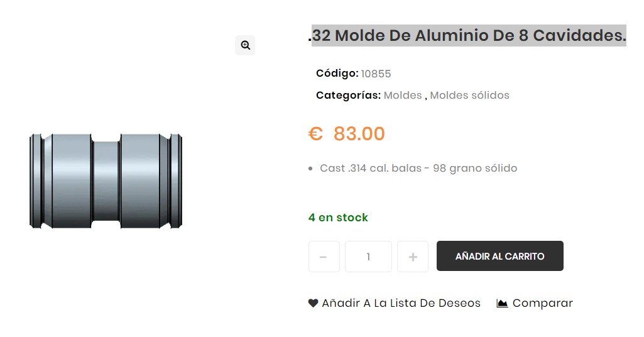644x337 pixels.
Task: Open the Moldes category link
Action: pos(403,96)
